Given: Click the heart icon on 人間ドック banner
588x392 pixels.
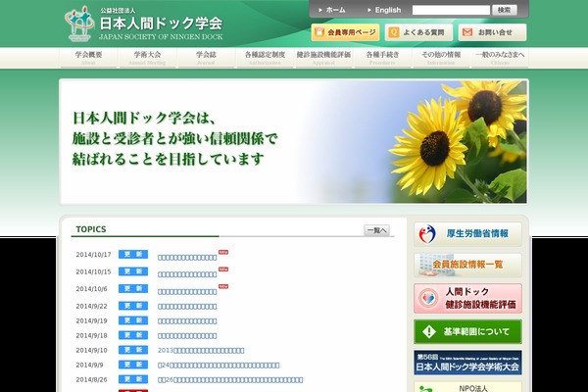Looking at the screenshot, I should (428, 298).
